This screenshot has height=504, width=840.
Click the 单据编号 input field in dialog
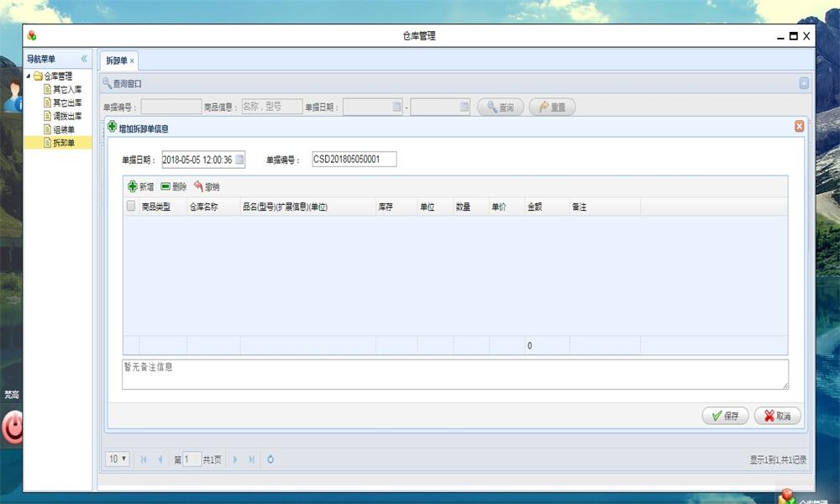click(x=353, y=160)
